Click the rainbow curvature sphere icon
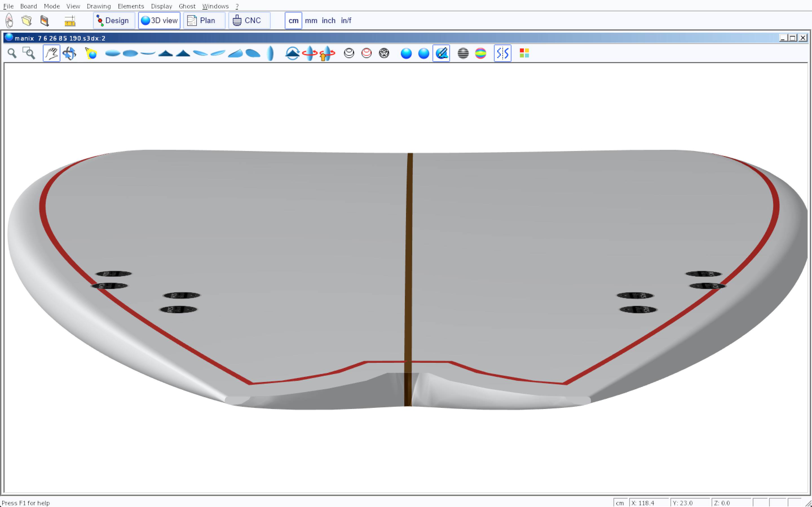 (x=480, y=53)
